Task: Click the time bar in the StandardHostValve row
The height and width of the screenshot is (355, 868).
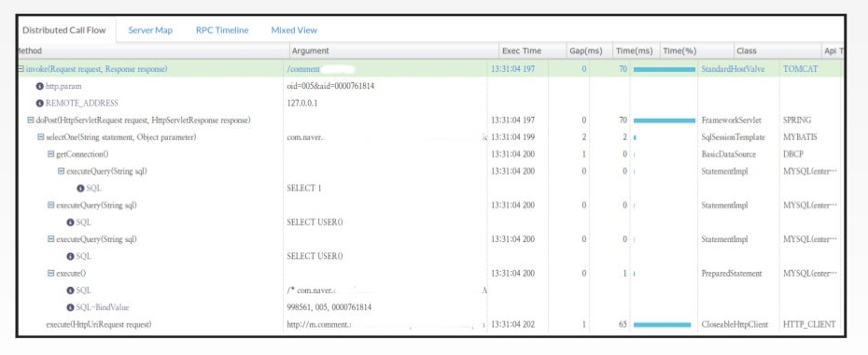Action: pos(665,69)
